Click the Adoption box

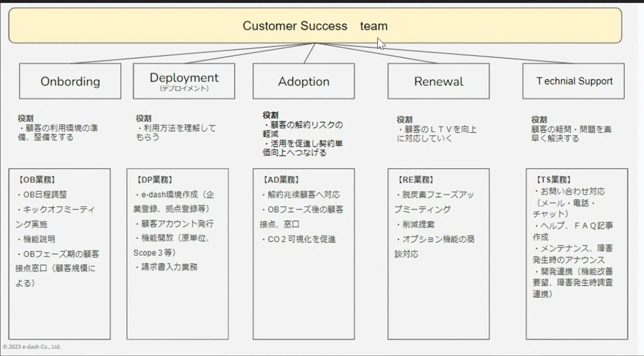(304, 81)
